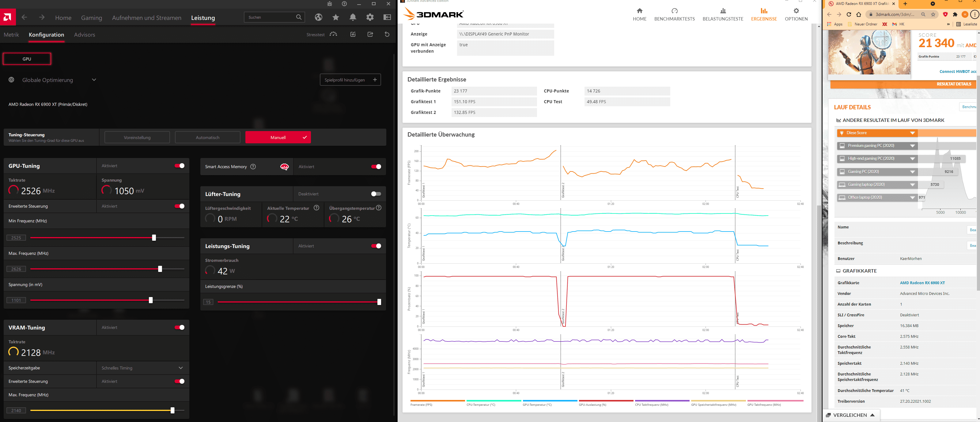Open the web browser globe icon
980x422 pixels.
click(x=319, y=17)
